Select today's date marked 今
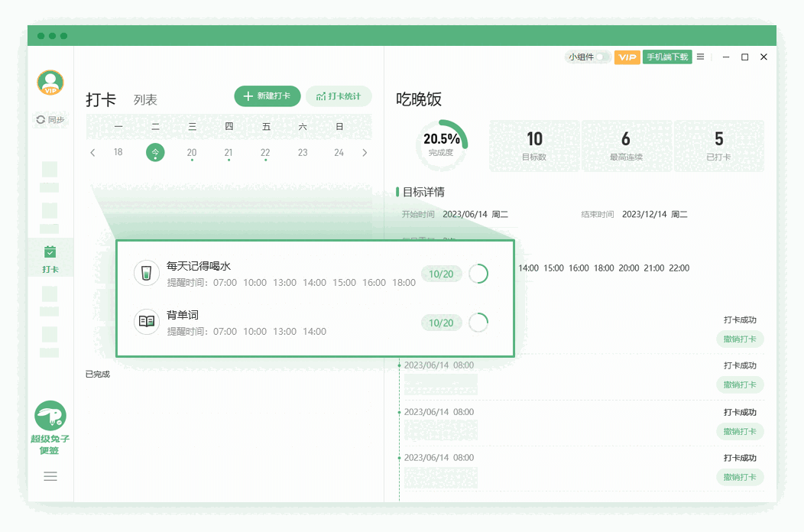 point(155,152)
